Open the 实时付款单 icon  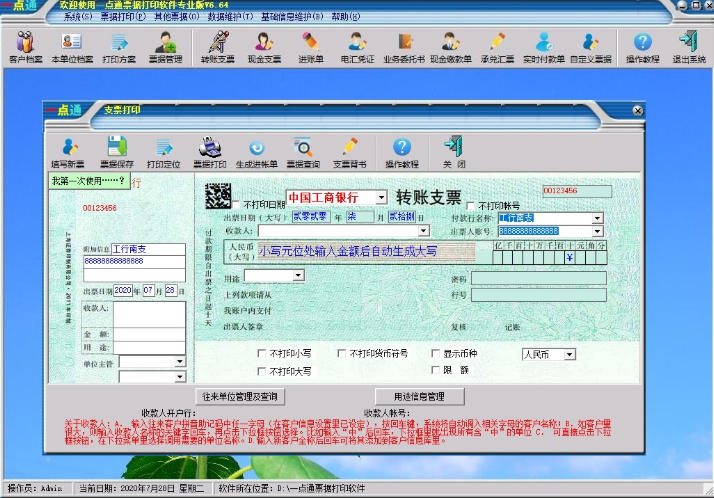pos(544,47)
